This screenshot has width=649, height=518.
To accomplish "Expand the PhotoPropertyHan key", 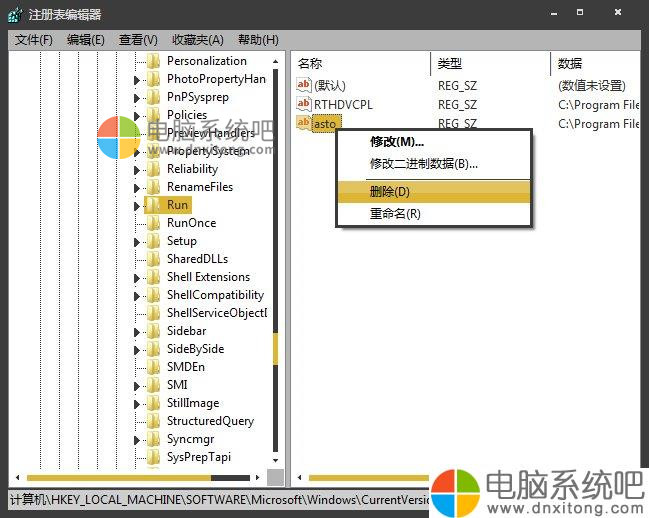I will (x=137, y=80).
